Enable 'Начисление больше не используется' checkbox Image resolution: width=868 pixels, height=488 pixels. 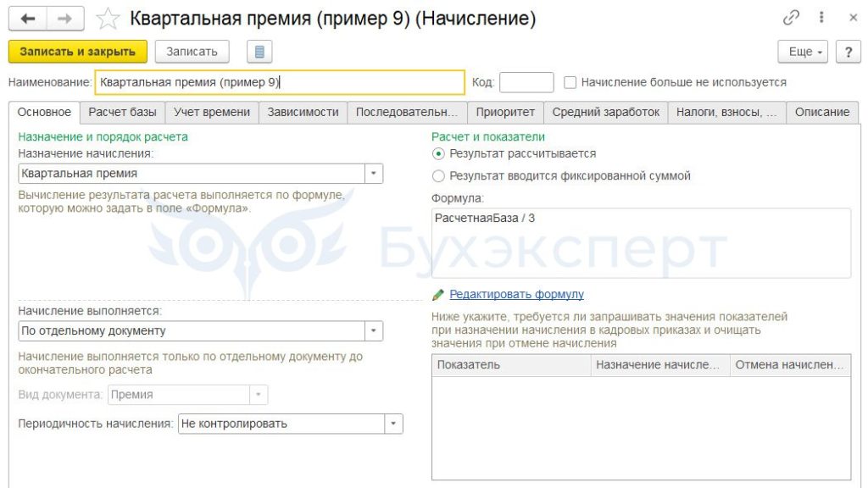pos(570,82)
